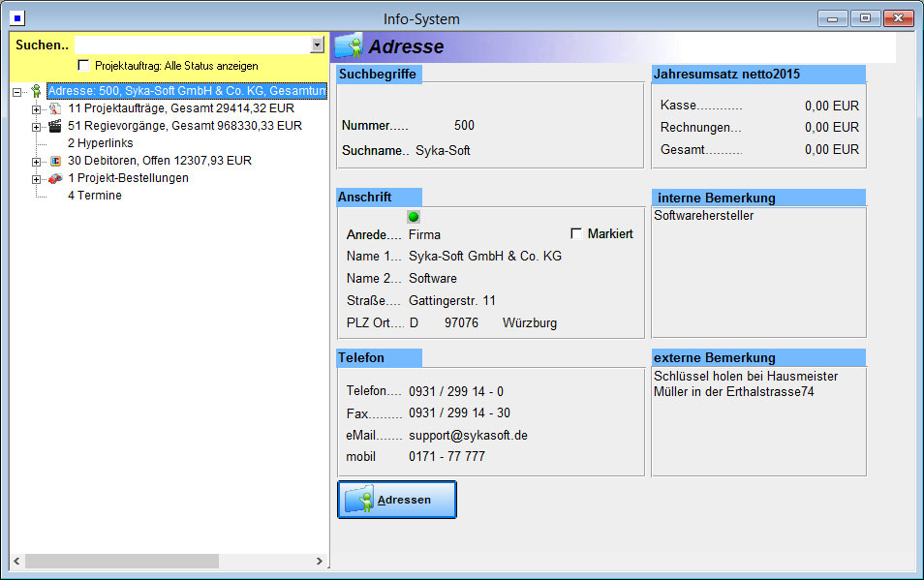Toggle the Markiert checkbox
The width and height of the screenshot is (924, 580).
(577, 234)
